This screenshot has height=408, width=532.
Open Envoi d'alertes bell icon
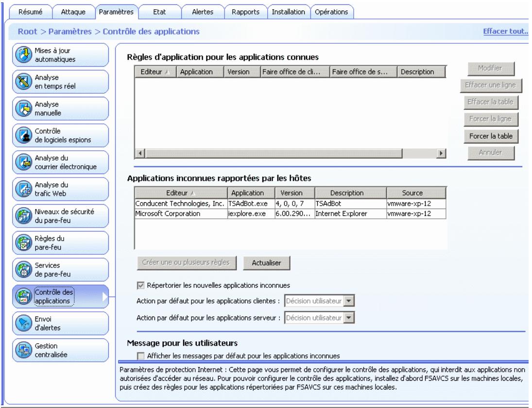click(x=23, y=323)
